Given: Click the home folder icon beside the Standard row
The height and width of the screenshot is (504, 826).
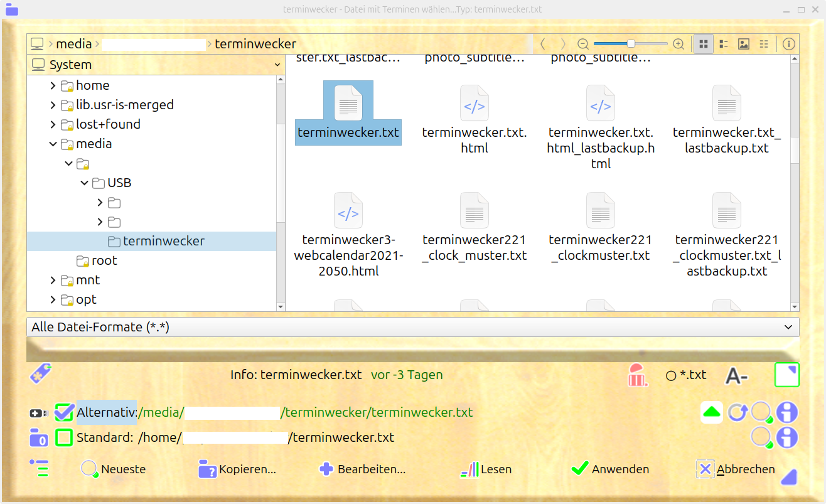Looking at the screenshot, I should [x=39, y=438].
